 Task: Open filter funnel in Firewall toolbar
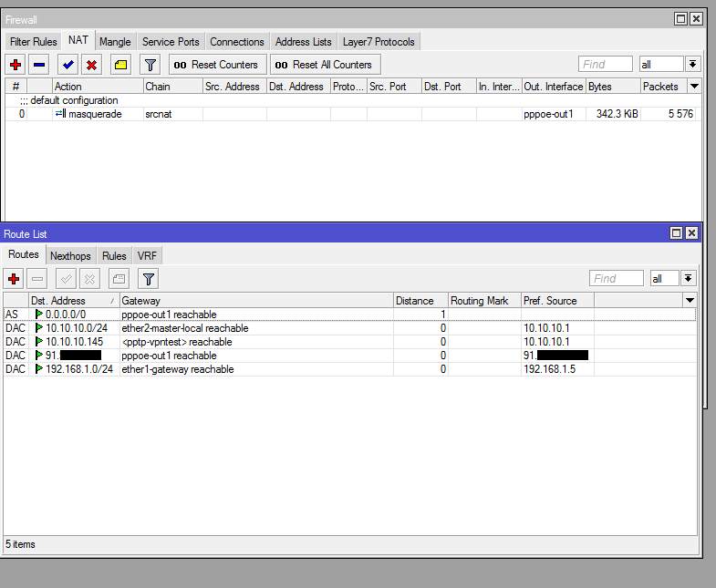[x=150, y=65]
